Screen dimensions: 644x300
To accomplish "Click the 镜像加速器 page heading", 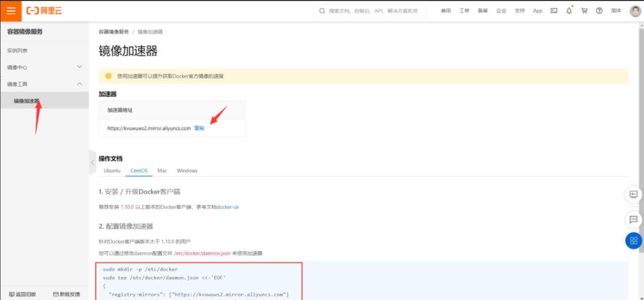I will pyautogui.click(x=128, y=51).
